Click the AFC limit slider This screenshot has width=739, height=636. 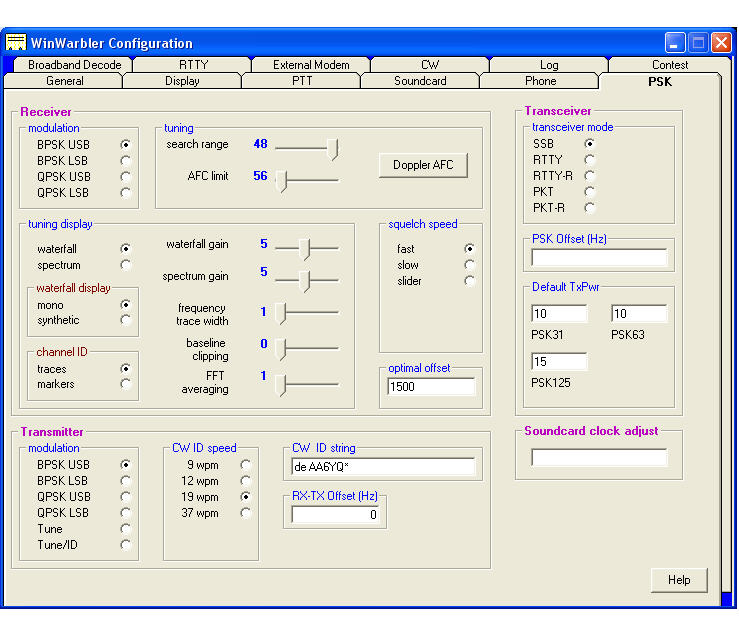tap(307, 181)
